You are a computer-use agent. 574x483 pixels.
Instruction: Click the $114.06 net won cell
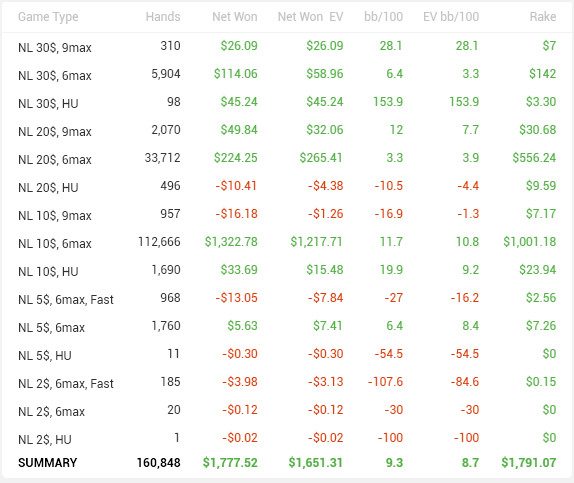pyautogui.click(x=236, y=74)
